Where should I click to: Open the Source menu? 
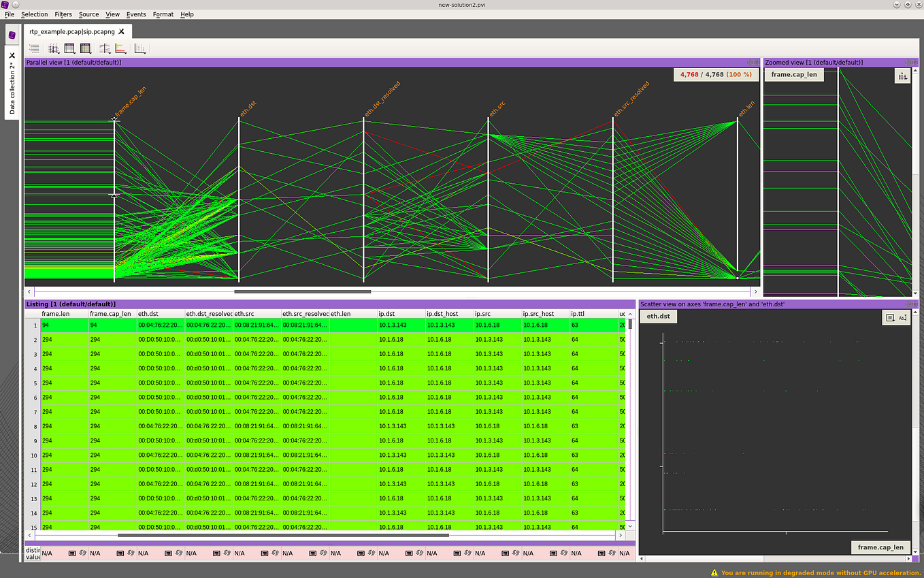point(88,14)
